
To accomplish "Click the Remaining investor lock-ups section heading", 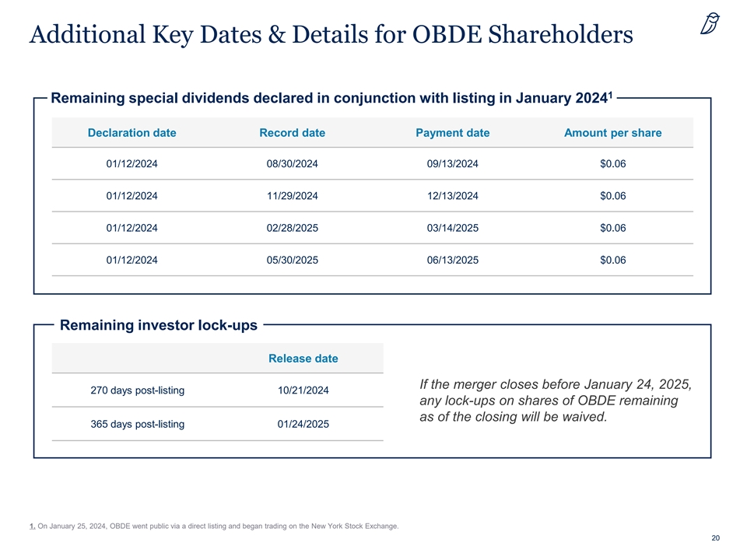I will 158,325.
